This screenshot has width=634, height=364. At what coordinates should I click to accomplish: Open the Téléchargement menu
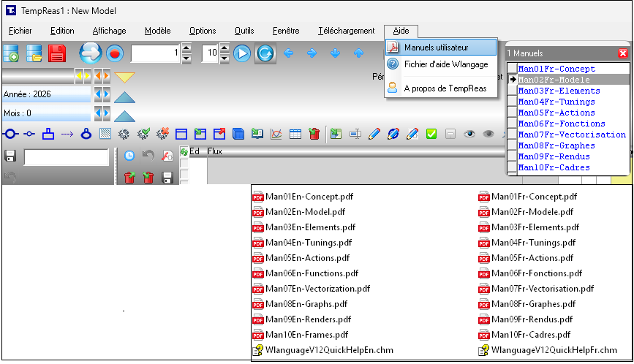pos(347,31)
